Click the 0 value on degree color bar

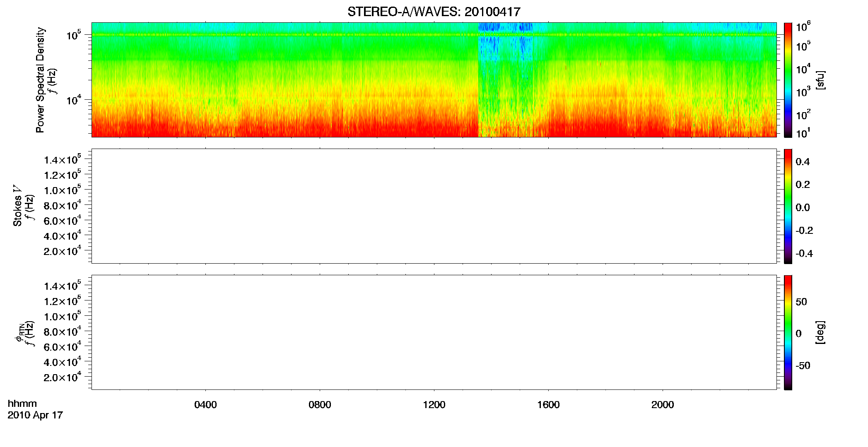(x=799, y=334)
